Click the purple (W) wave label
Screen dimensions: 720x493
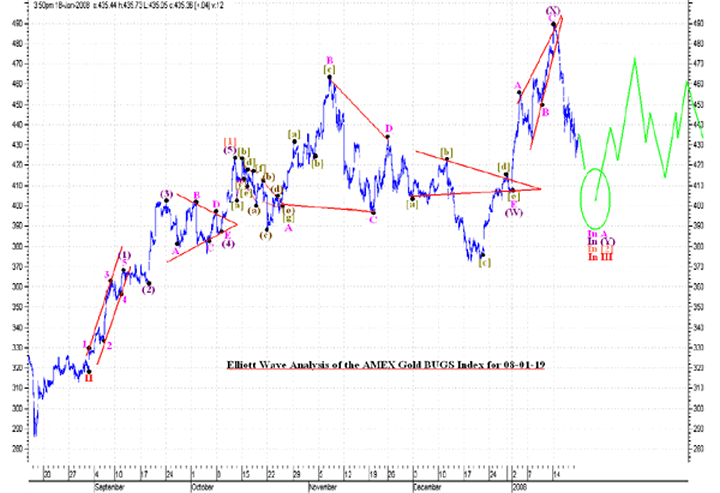click(x=514, y=212)
